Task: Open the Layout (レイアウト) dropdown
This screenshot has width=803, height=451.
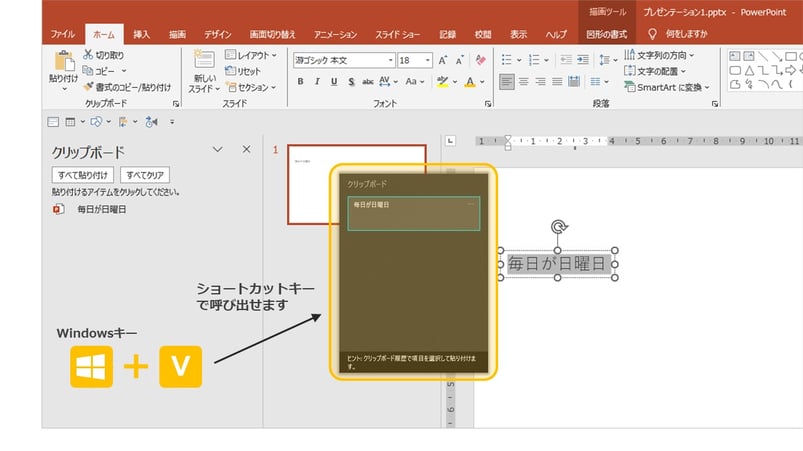Action: [251, 55]
